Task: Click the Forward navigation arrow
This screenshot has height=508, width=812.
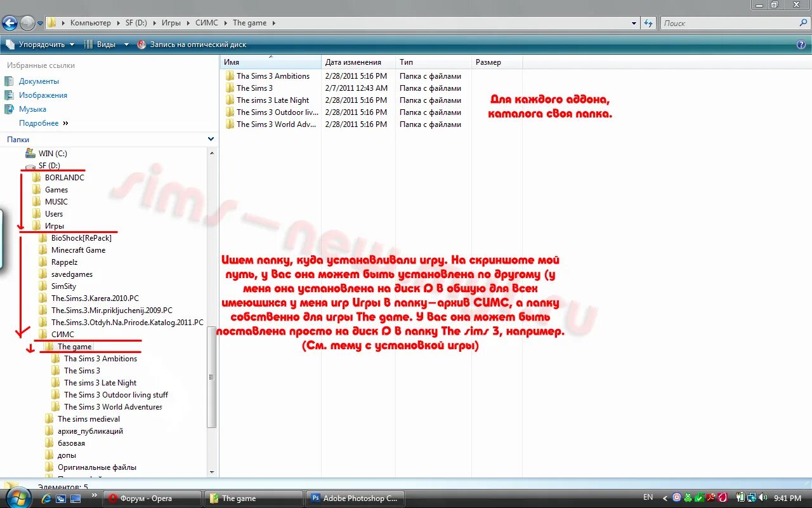Action: 27,23
